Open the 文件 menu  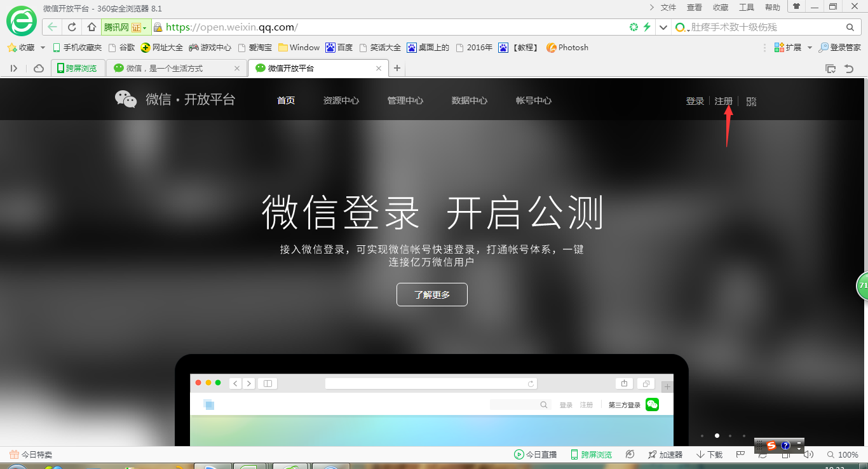coord(668,8)
